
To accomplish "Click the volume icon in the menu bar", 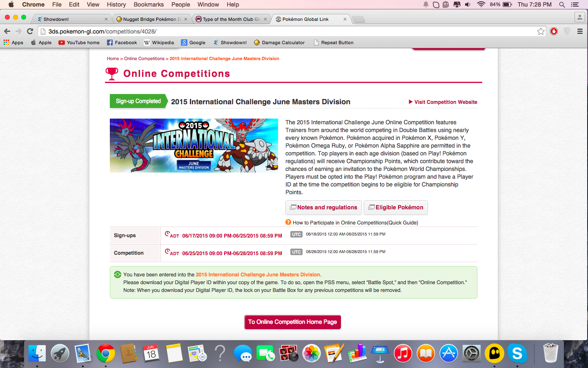I will point(468,4).
